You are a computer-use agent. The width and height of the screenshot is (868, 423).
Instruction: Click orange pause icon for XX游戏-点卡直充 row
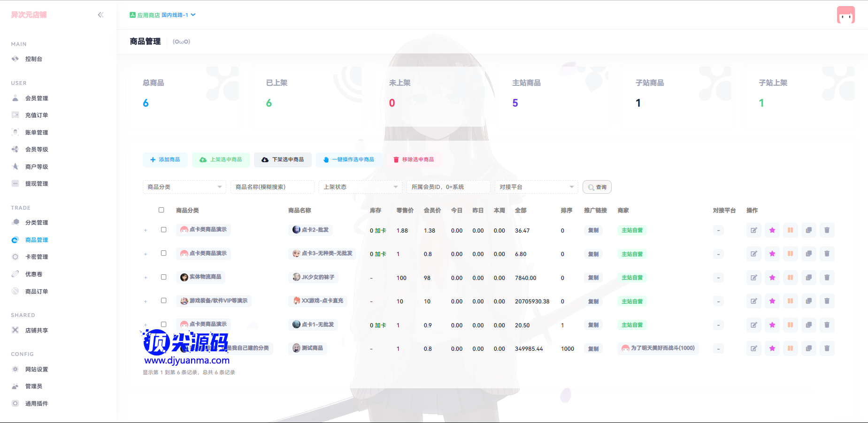point(790,301)
